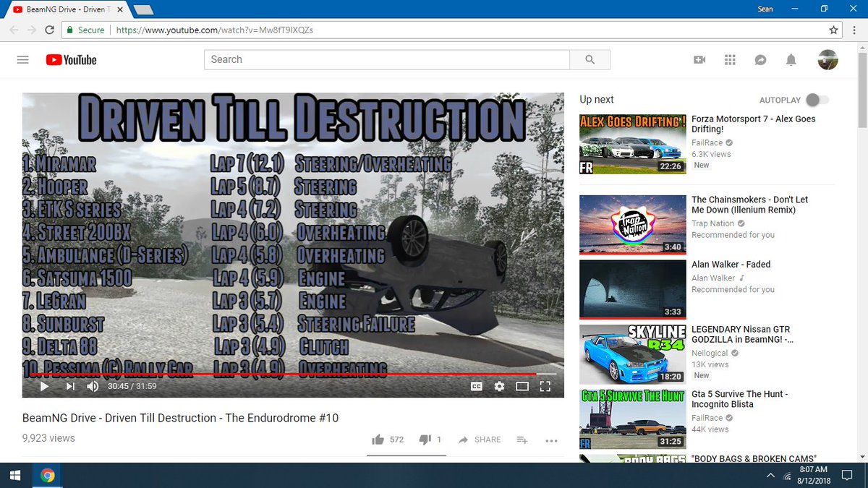Click the address bar URL
Viewport: 868px width, 488px height.
(x=215, y=30)
